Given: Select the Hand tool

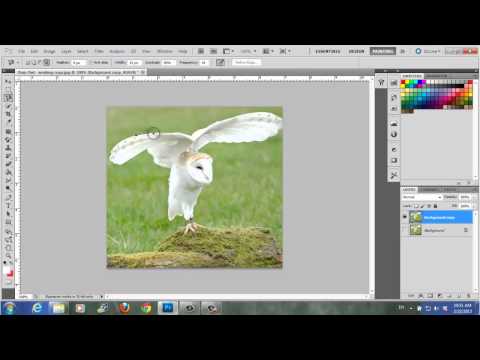Looking at the screenshot, I should pos(8,248).
